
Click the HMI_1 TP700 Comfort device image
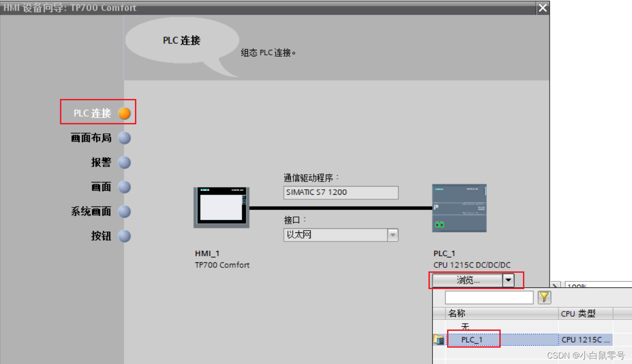222,207
